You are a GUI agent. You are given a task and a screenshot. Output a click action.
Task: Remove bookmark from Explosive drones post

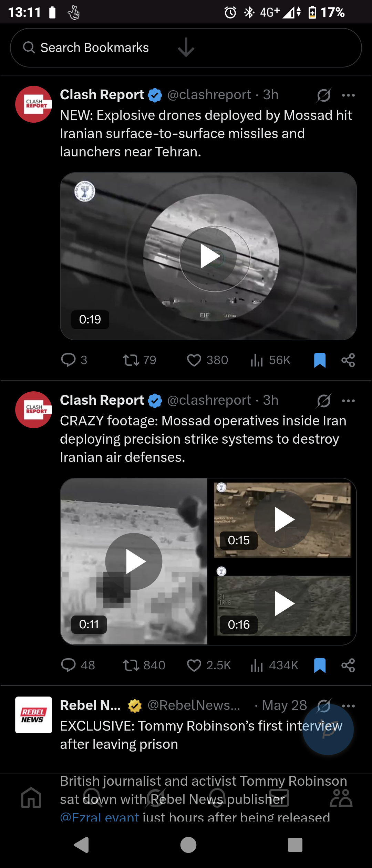pyautogui.click(x=320, y=360)
